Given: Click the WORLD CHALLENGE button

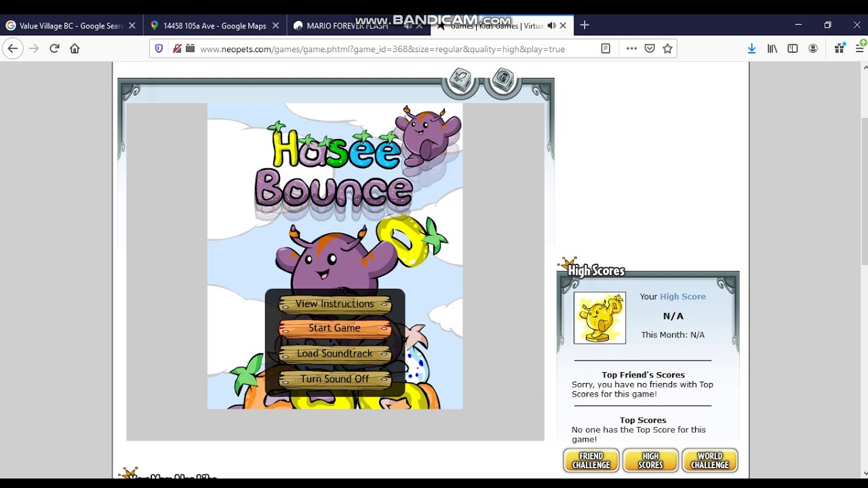Looking at the screenshot, I should pos(710,461).
